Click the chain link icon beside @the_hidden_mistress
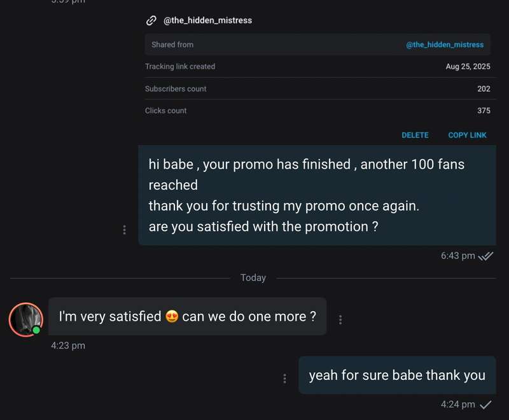Viewport: 509px width, 420px height. pos(151,20)
